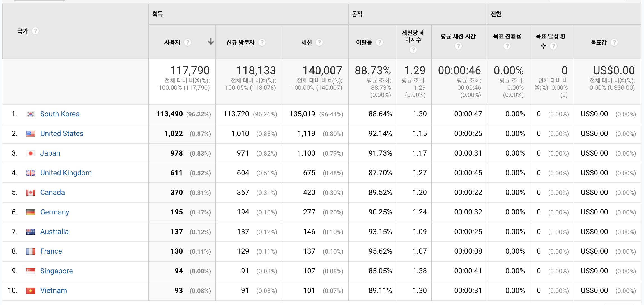Select the Japan country link
644x305 pixels.
pos(50,153)
